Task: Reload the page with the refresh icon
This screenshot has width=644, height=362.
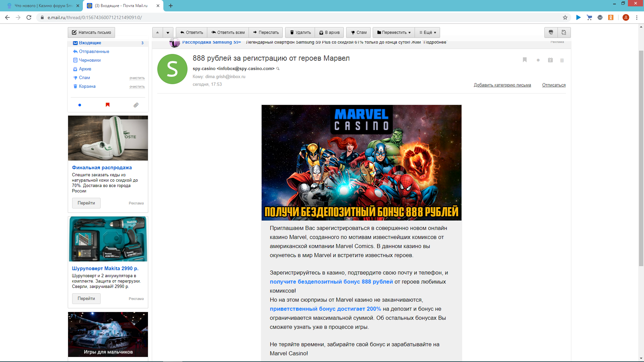Action: [x=29, y=17]
